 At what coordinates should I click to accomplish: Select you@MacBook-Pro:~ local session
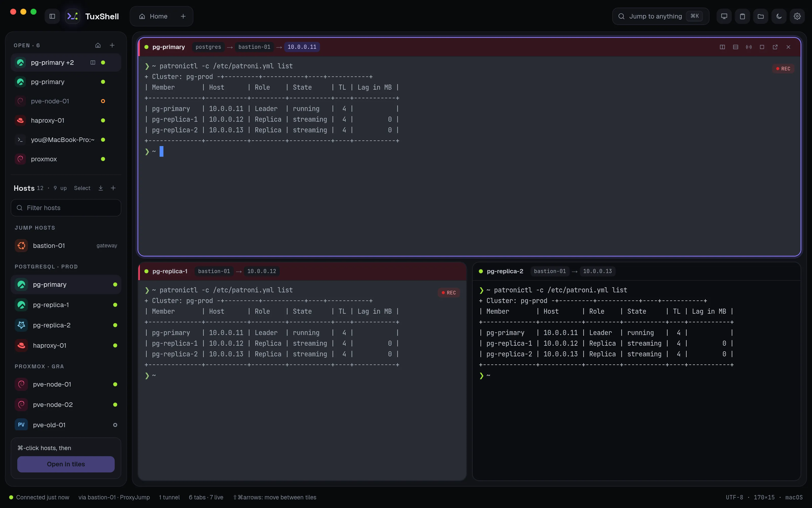(x=66, y=140)
